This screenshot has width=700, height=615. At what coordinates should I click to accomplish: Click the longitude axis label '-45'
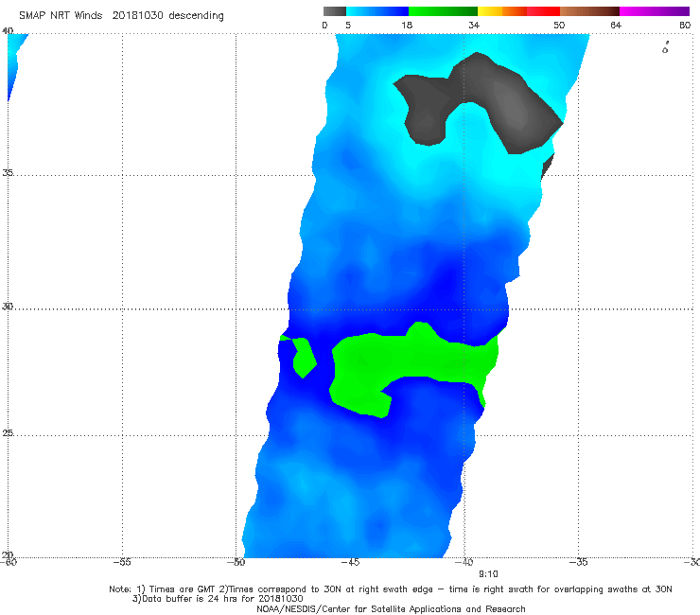(350, 562)
